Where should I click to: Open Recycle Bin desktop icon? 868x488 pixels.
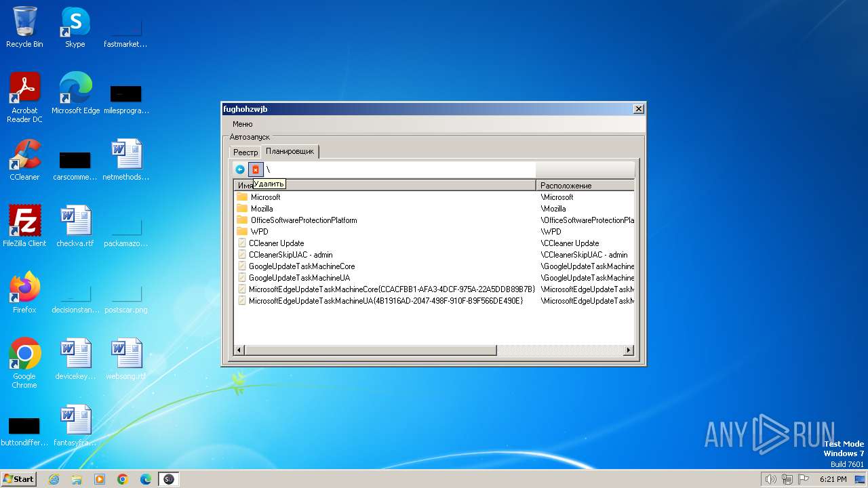pos(24,27)
